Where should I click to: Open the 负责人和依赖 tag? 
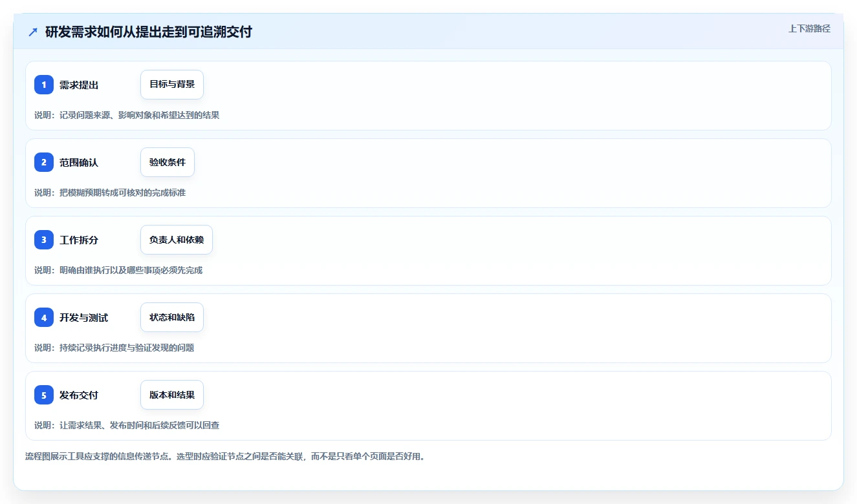point(177,240)
